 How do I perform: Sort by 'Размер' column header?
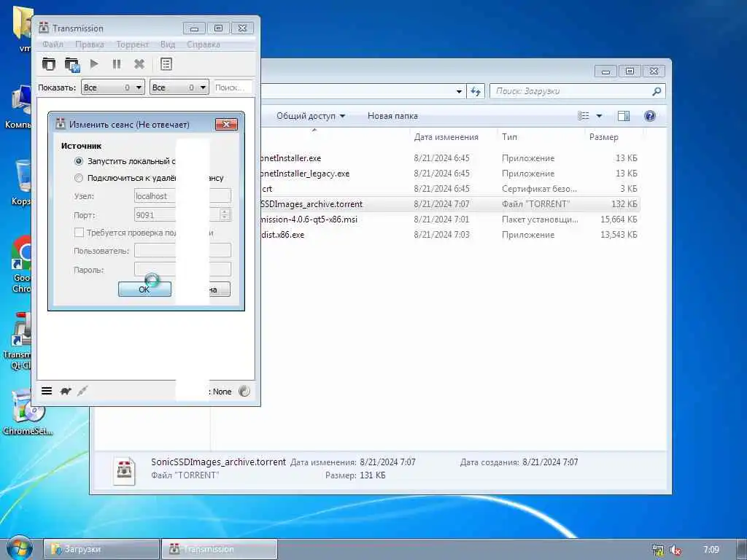[x=603, y=137]
